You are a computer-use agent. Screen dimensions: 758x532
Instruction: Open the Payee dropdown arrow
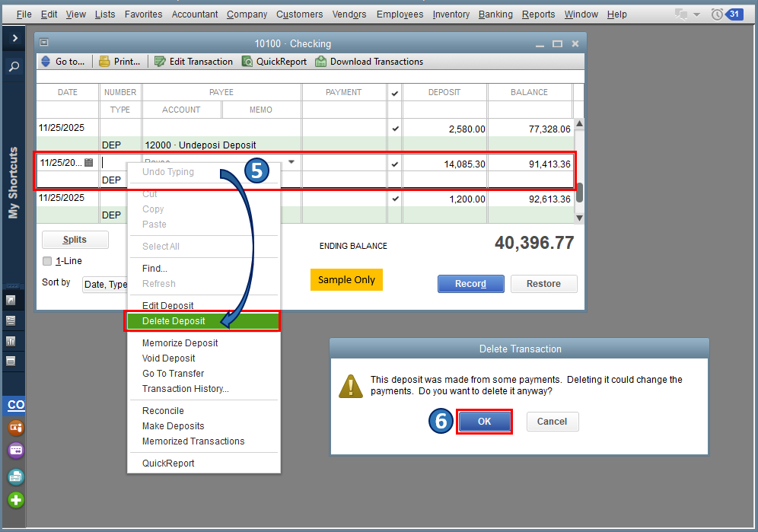291,162
